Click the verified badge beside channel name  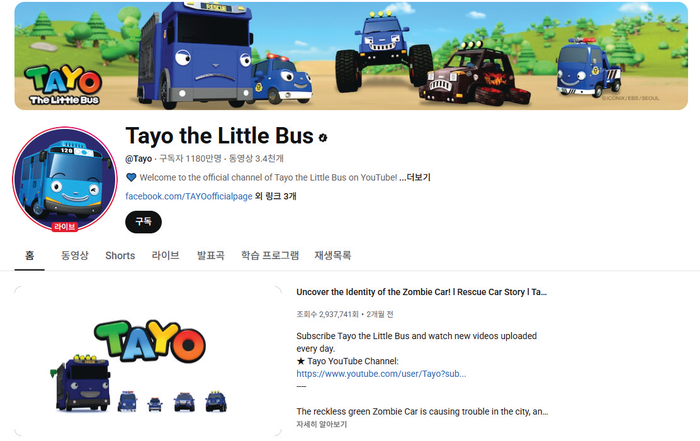pos(323,137)
